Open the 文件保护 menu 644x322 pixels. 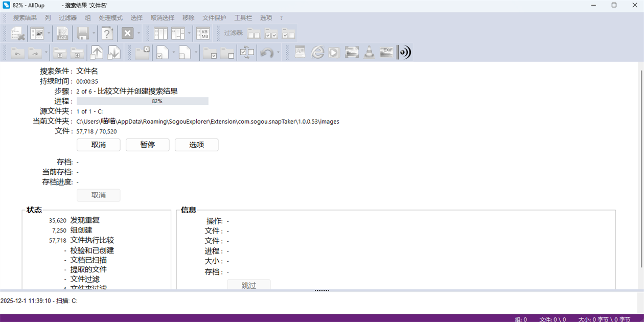pyautogui.click(x=214, y=18)
